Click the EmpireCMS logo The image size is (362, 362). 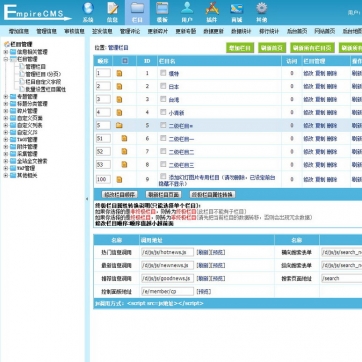tap(37, 13)
